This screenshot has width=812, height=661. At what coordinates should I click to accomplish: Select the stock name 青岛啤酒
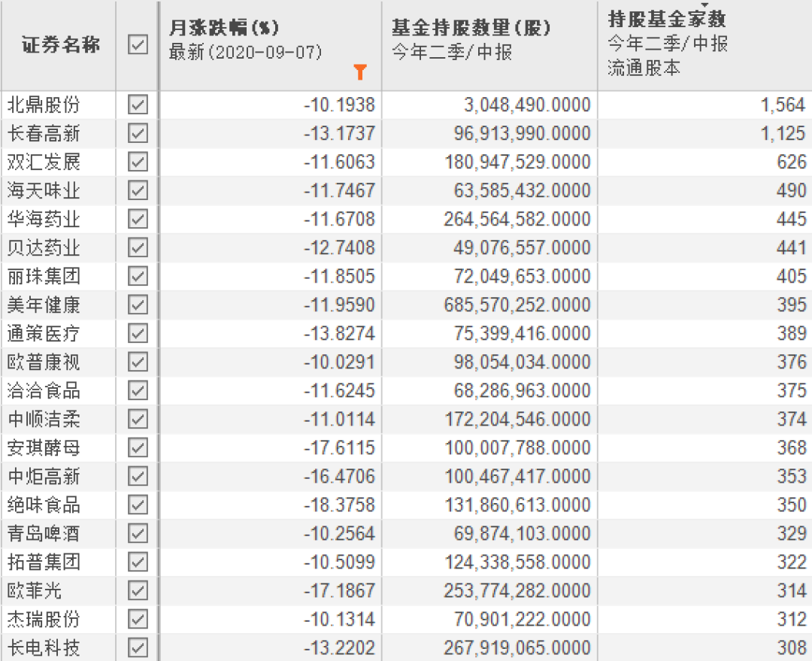pos(44,533)
